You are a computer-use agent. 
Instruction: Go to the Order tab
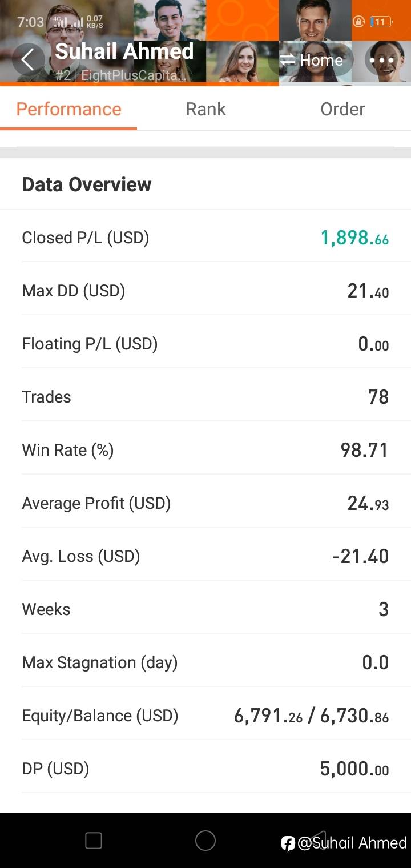click(x=342, y=109)
